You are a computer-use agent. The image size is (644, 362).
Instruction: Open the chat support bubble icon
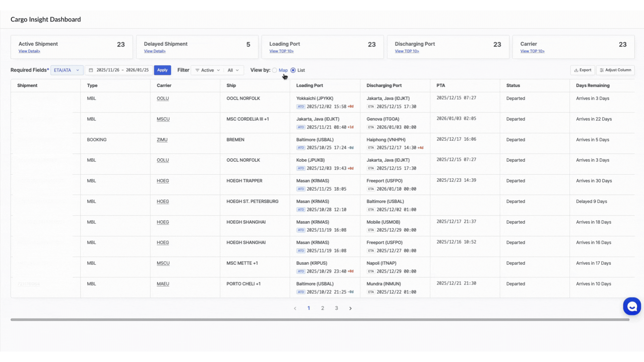[x=632, y=306]
